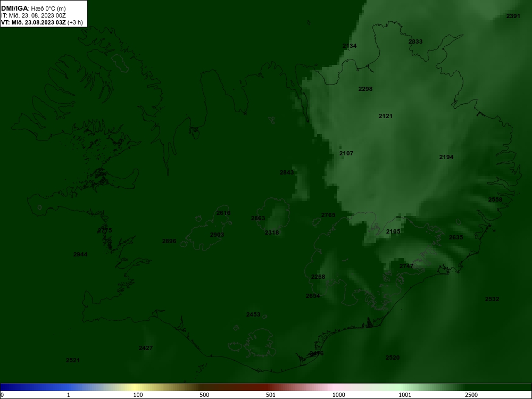This screenshot has width=532, height=399.
Task: Click the map title "DMI/IGA: Hæð 0°C (m)"
Action: click(x=33, y=9)
